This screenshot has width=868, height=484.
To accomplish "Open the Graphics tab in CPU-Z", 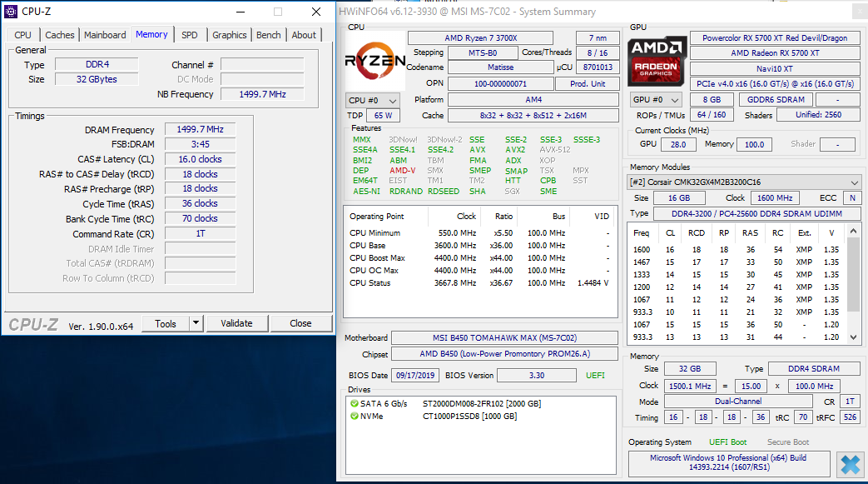I will pyautogui.click(x=229, y=35).
